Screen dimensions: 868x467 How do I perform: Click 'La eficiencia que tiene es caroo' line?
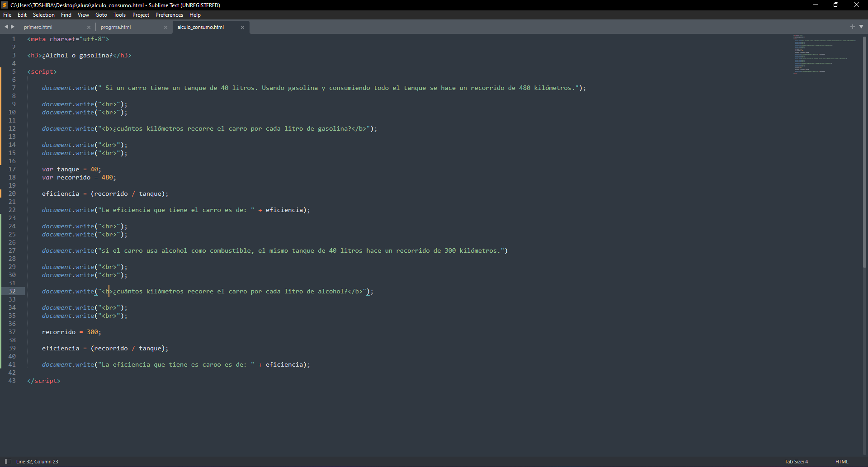(x=176, y=365)
